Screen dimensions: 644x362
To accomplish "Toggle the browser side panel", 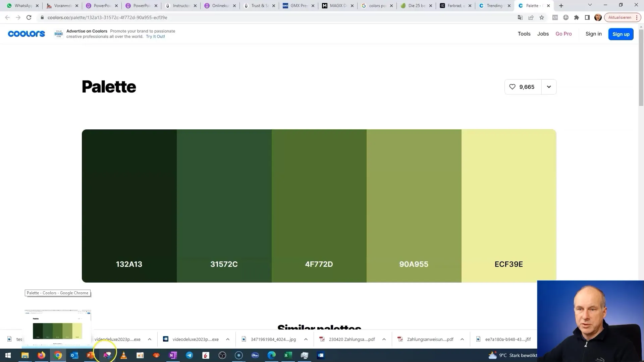I will click(587, 17).
